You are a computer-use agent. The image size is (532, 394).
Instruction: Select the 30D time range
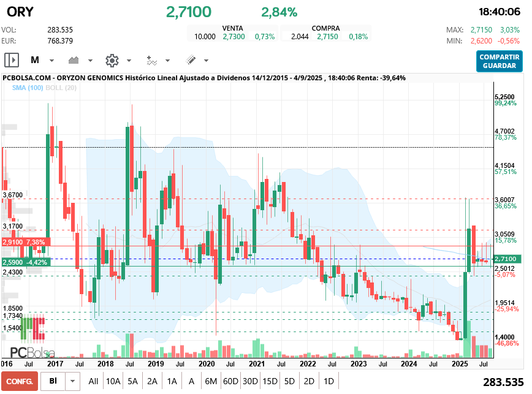coord(251,382)
